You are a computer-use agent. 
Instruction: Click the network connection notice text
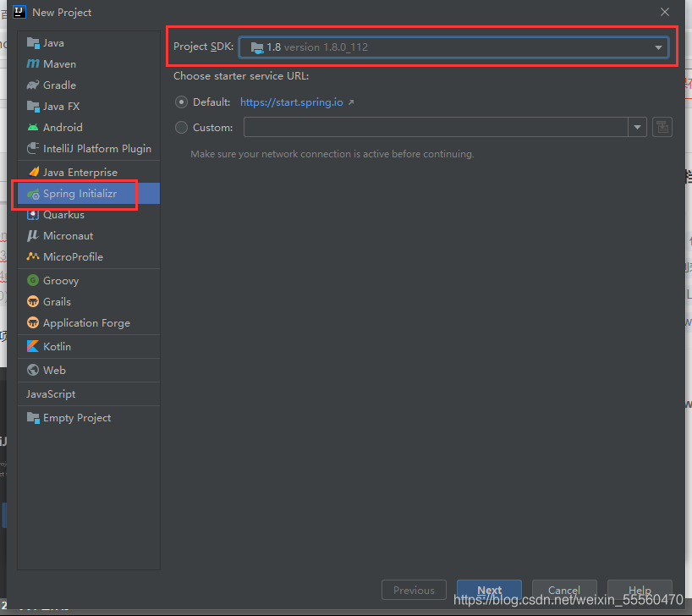(x=332, y=154)
